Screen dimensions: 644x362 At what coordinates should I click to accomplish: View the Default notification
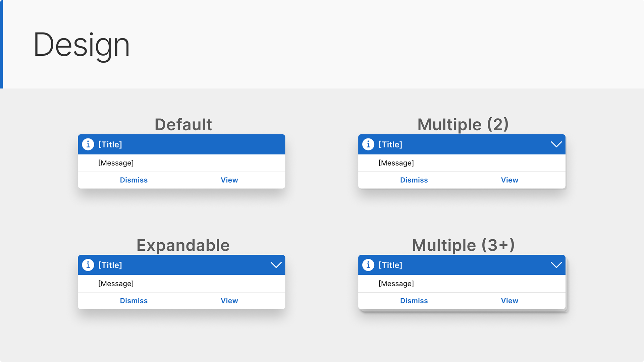229,180
